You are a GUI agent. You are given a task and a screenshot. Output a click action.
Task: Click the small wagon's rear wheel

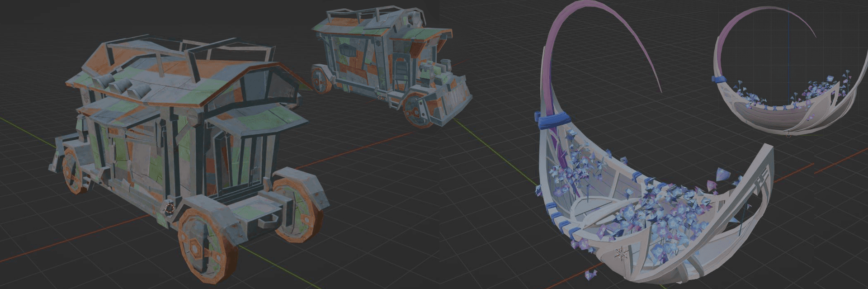coord(321,80)
